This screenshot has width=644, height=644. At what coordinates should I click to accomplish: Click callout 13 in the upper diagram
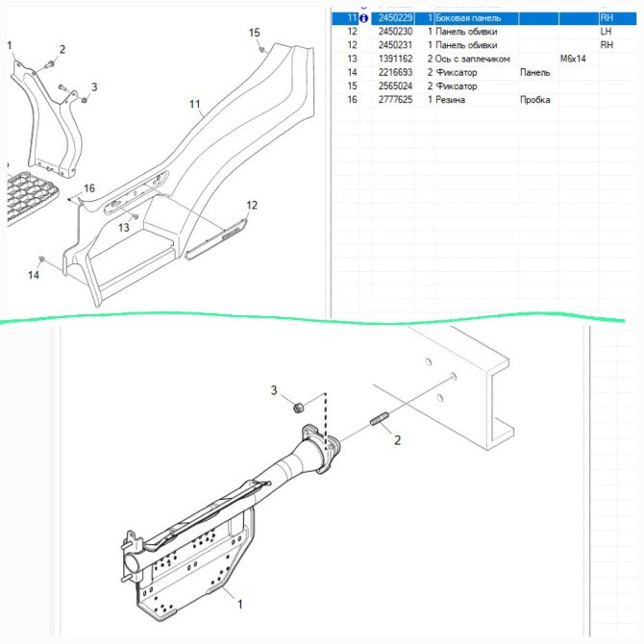123,228
